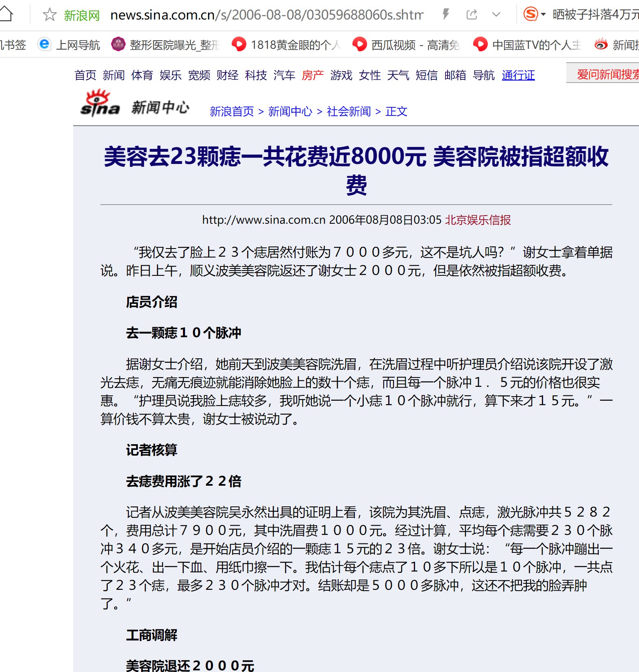Click the 汽车 nav link
This screenshot has height=672, width=639.
pos(285,75)
